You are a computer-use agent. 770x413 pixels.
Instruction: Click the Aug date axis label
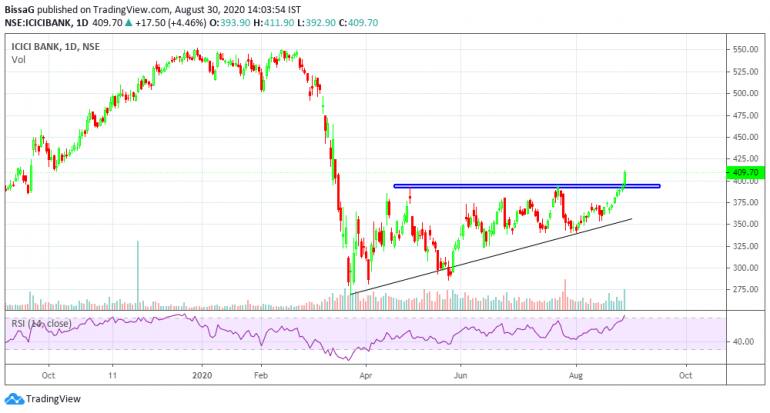[x=576, y=376]
